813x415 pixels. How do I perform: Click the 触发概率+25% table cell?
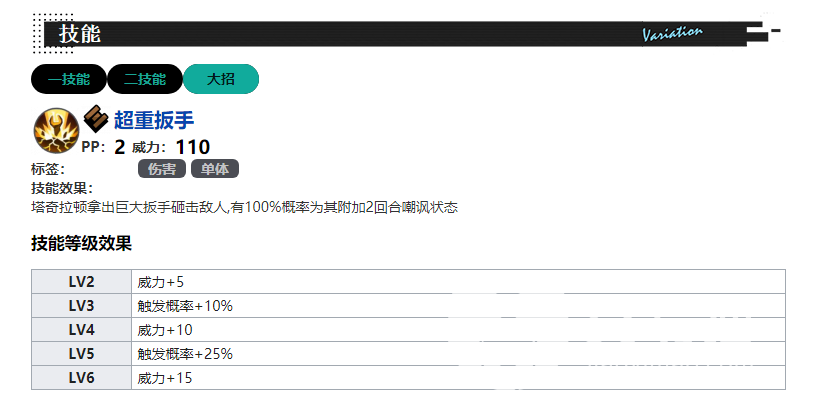(x=185, y=354)
